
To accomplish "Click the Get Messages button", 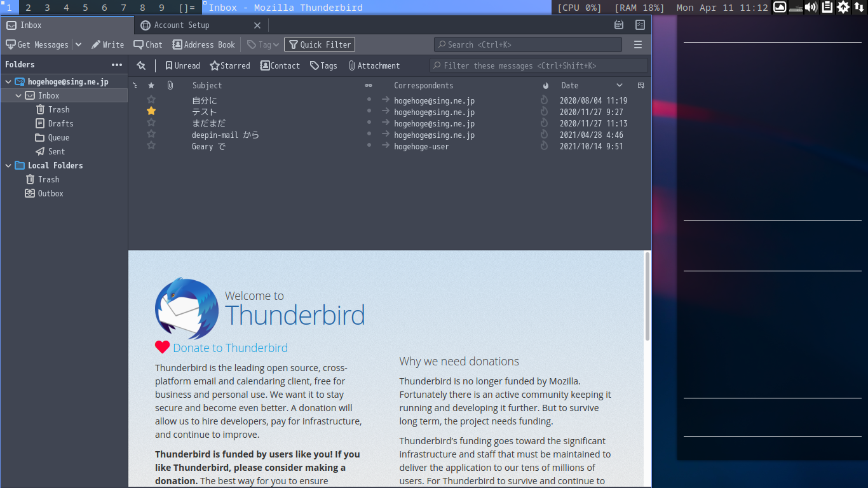I will point(37,44).
